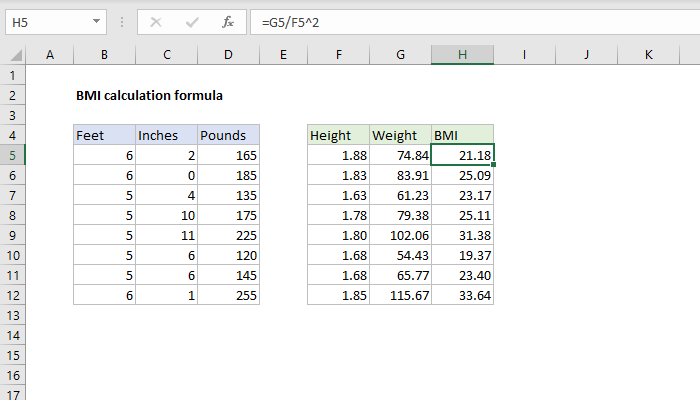Click the Enter checkmark icon in formula bar
Image resolution: width=700 pixels, height=400 pixels.
(191, 20)
